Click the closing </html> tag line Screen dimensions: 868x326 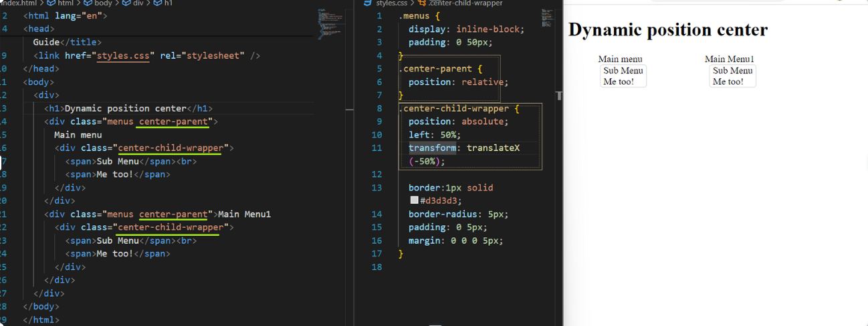tap(41, 320)
